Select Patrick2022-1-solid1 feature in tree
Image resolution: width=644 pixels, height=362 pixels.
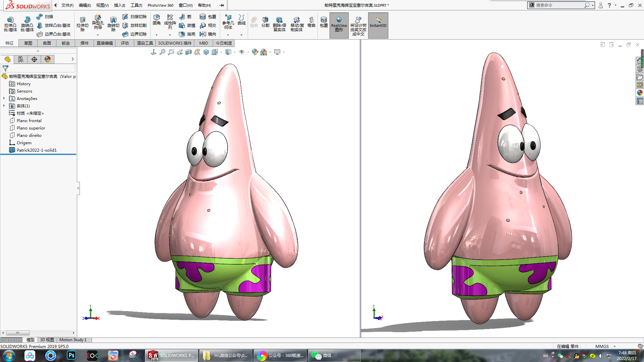pyautogui.click(x=37, y=150)
